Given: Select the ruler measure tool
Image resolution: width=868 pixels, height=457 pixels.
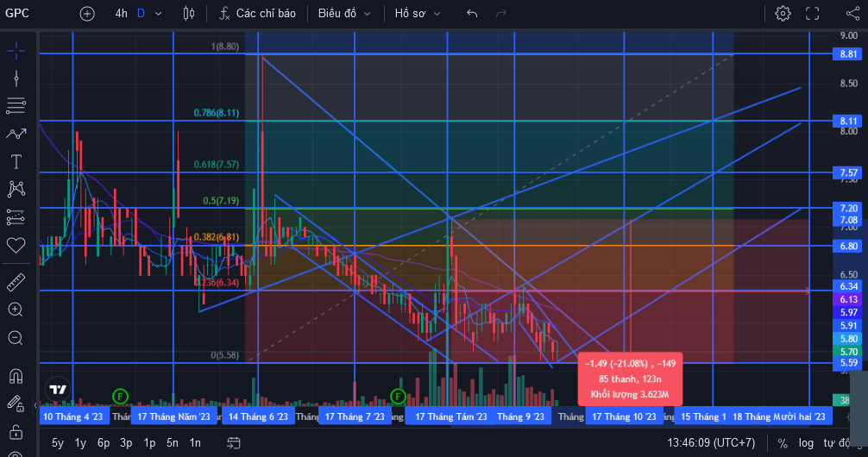Looking at the screenshot, I should coord(16,282).
